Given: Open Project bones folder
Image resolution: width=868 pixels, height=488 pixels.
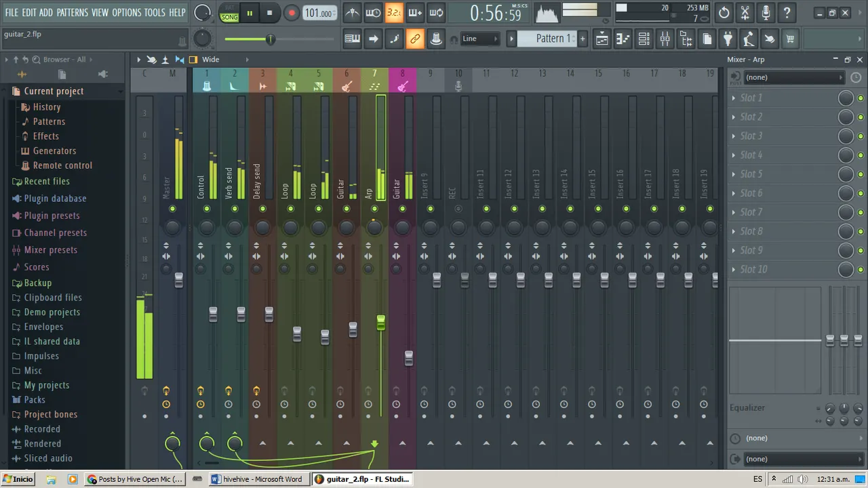Looking at the screenshot, I should click(51, 414).
